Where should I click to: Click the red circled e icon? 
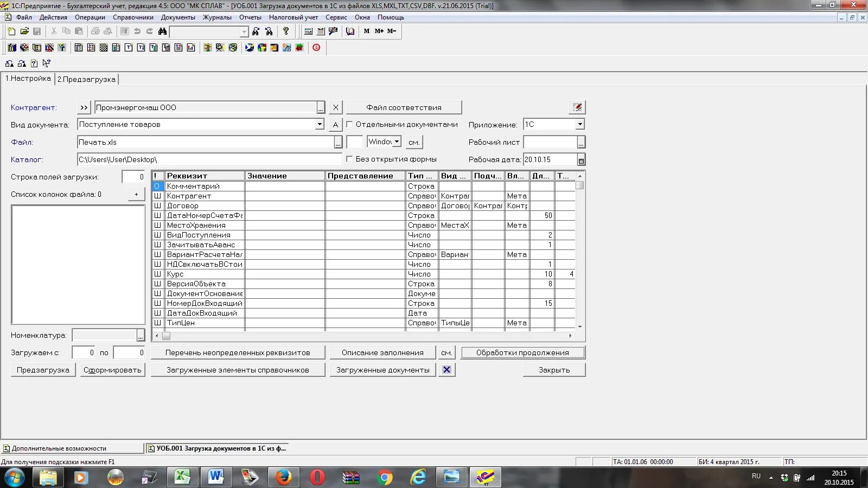[x=316, y=48]
